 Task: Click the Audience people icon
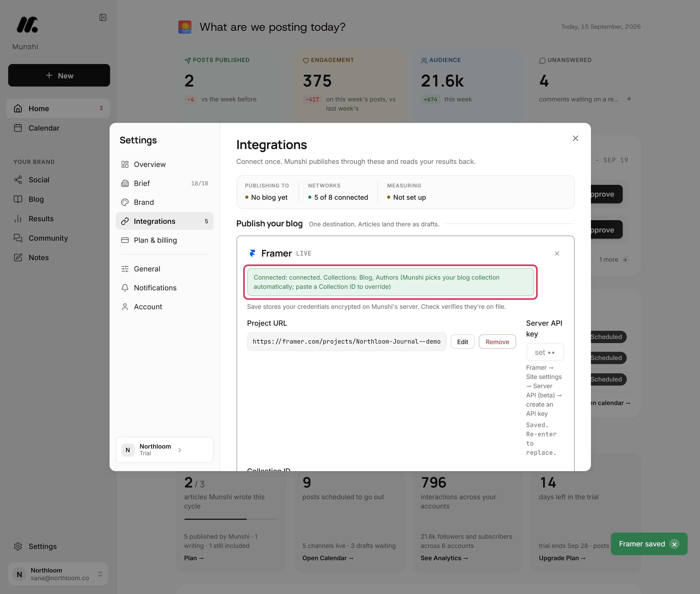[424, 61]
